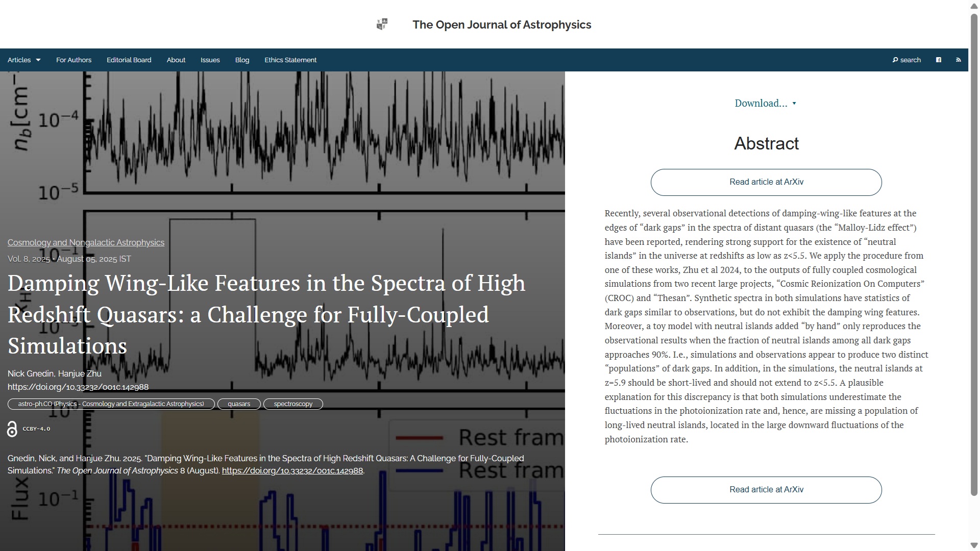This screenshot has width=980, height=551.
Task: Click the search magnifier icon
Action: point(895,60)
